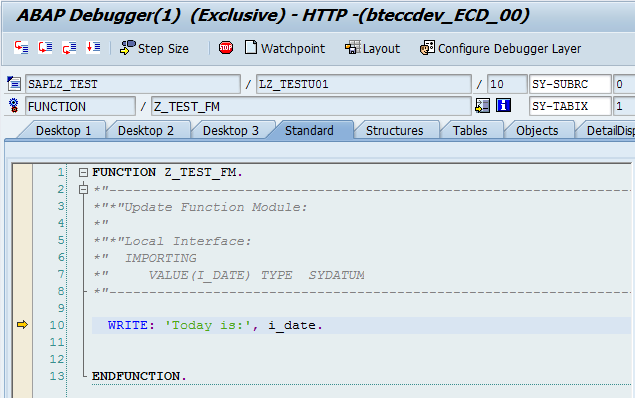635x398 pixels.
Task: Open the Layout options
Action: tap(372, 48)
